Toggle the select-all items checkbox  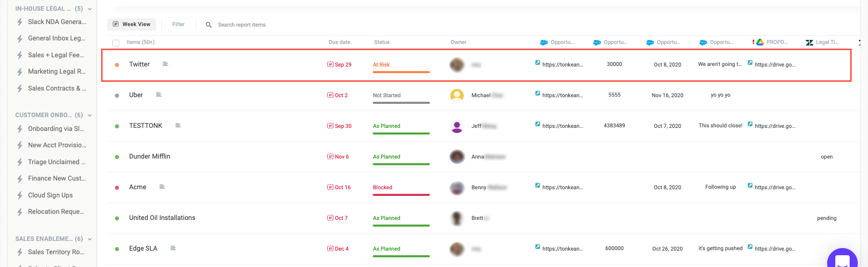point(116,43)
